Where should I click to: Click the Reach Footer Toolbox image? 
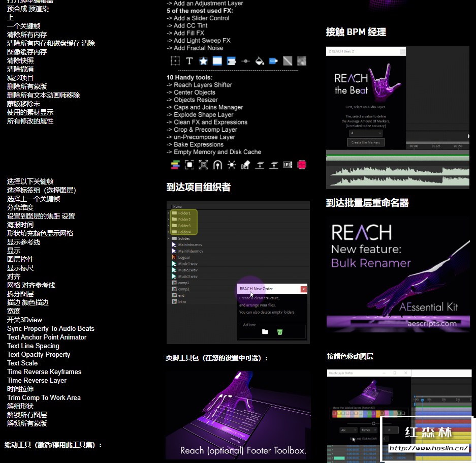[238, 414]
